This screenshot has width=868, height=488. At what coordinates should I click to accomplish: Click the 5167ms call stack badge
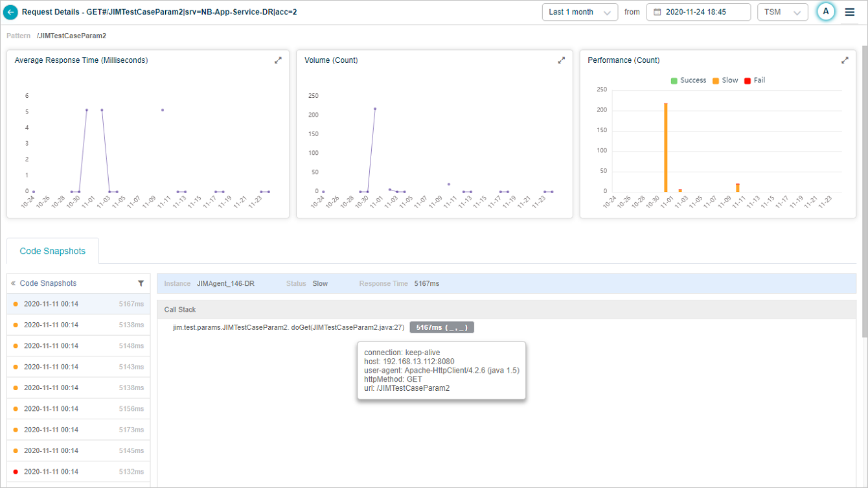point(442,328)
